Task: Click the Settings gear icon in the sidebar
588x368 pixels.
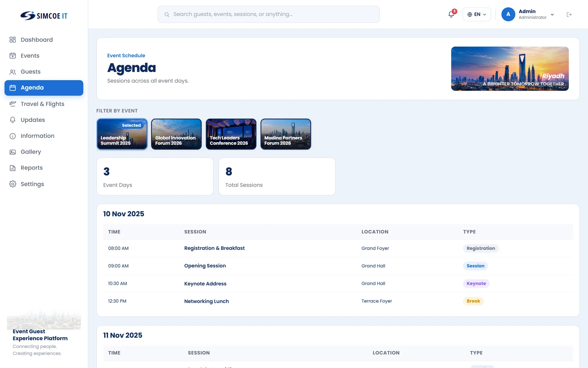Action: 13,184
